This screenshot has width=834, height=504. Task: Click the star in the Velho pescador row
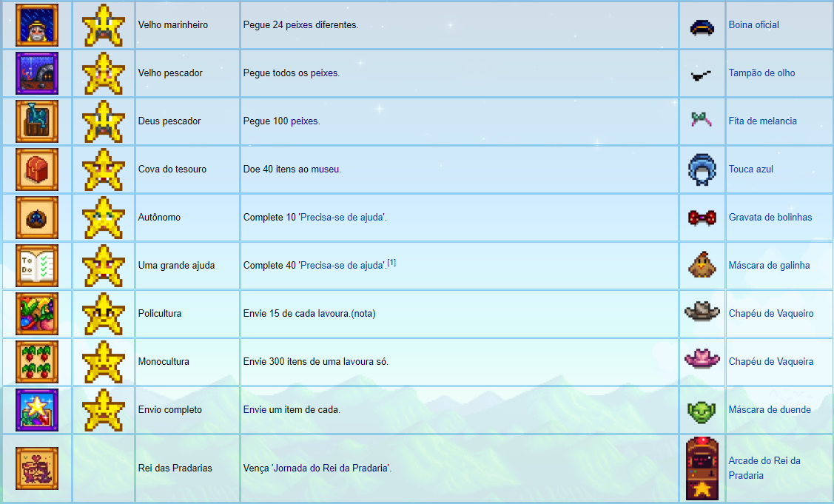(103, 73)
